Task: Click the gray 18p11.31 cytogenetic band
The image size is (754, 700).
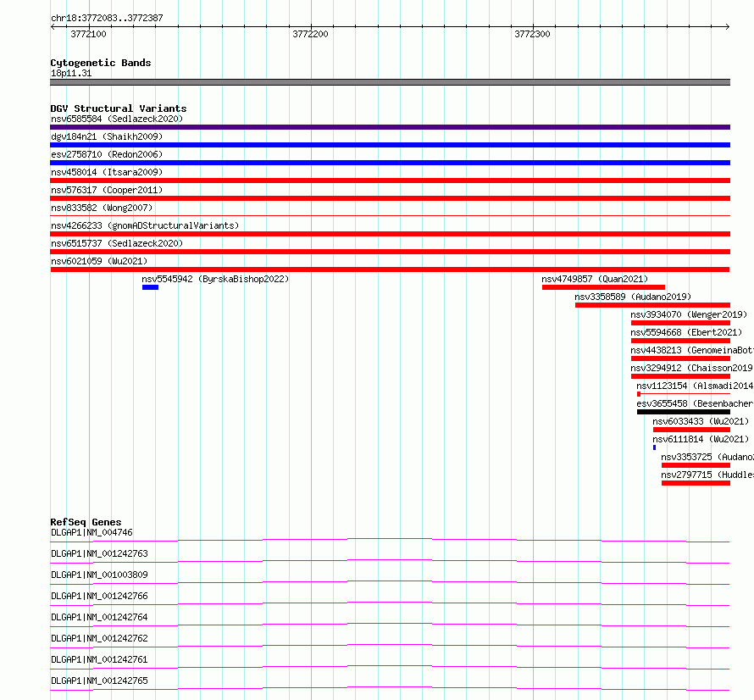Action: point(390,82)
